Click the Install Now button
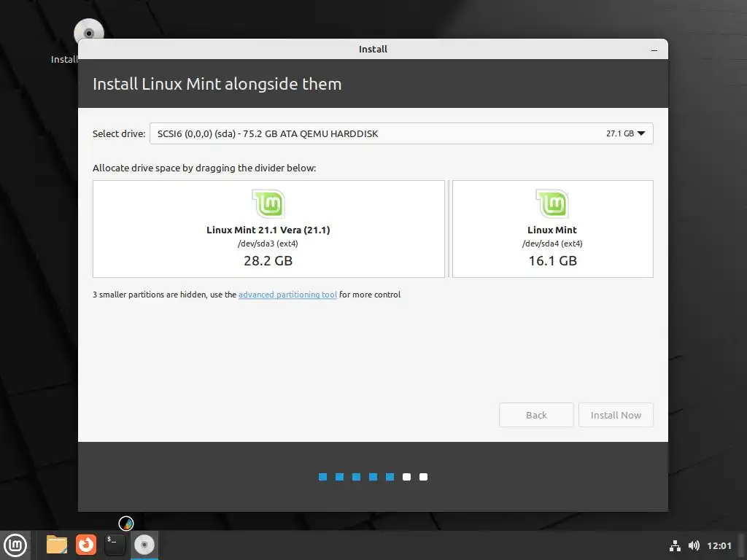 [x=616, y=415]
